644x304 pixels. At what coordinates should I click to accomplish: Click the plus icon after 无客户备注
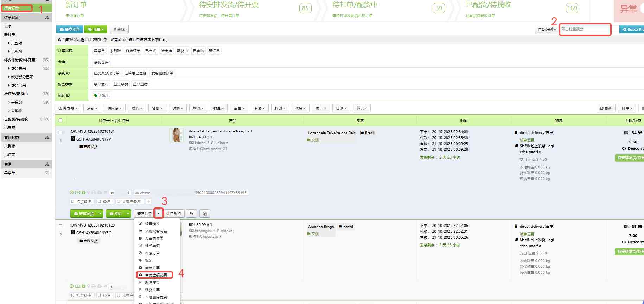[x=149, y=202]
